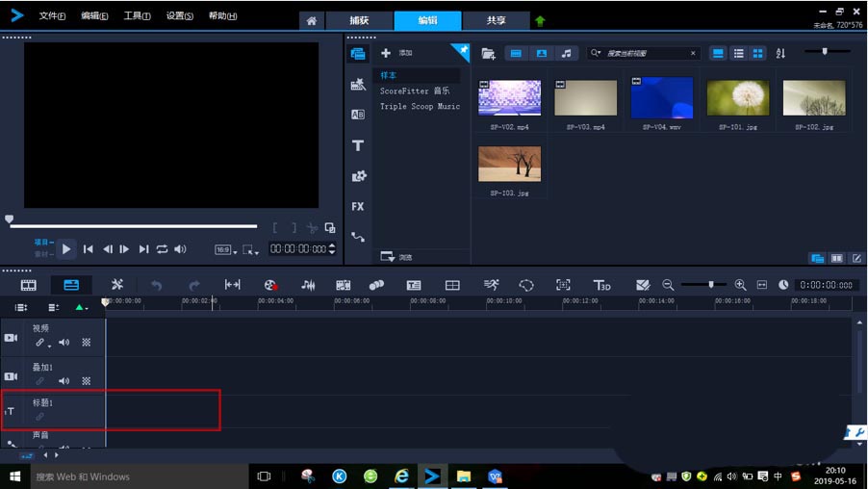Click the 浏览 browse button
This screenshot has width=868, height=489.
tap(396, 257)
